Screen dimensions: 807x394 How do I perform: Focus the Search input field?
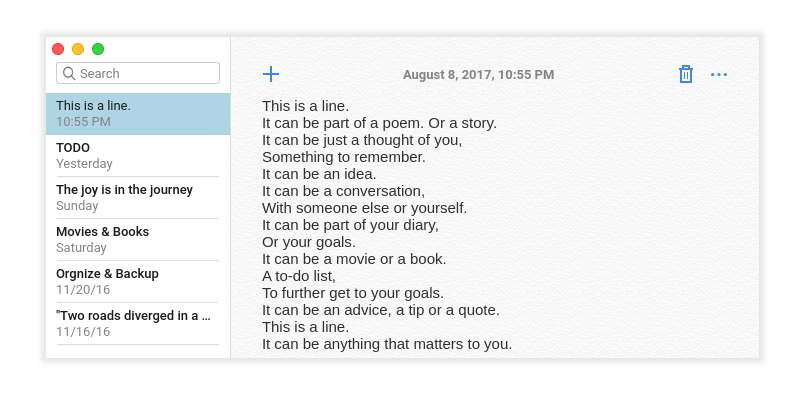(x=138, y=73)
